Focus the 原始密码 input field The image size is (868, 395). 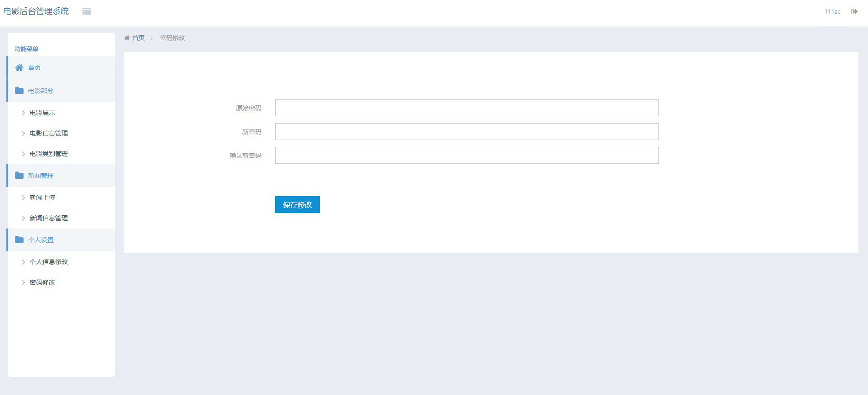pyautogui.click(x=467, y=108)
